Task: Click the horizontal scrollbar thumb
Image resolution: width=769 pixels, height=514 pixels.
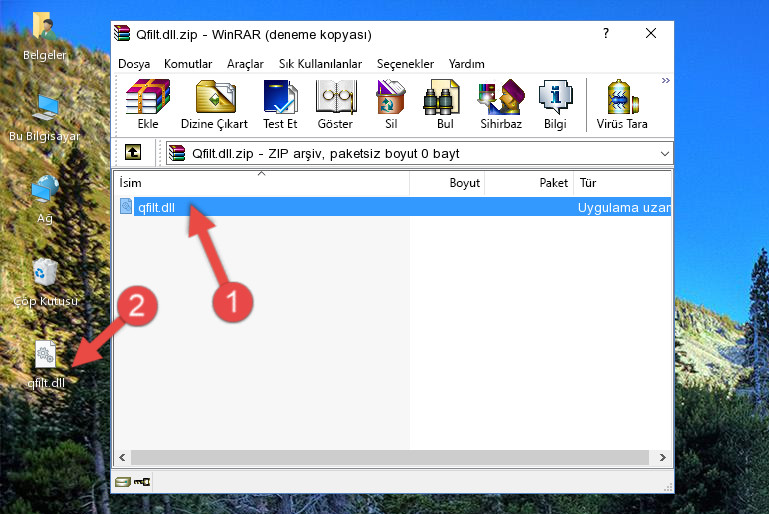Action: [390, 458]
